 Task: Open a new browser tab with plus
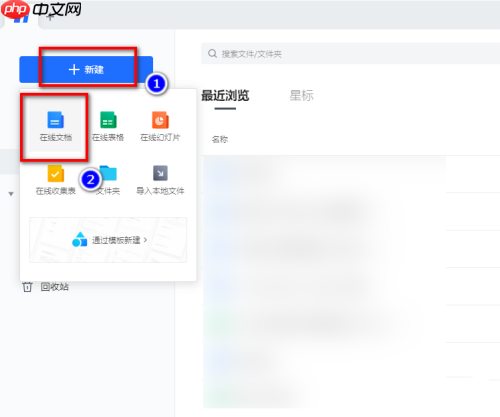[x=50, y=18]
